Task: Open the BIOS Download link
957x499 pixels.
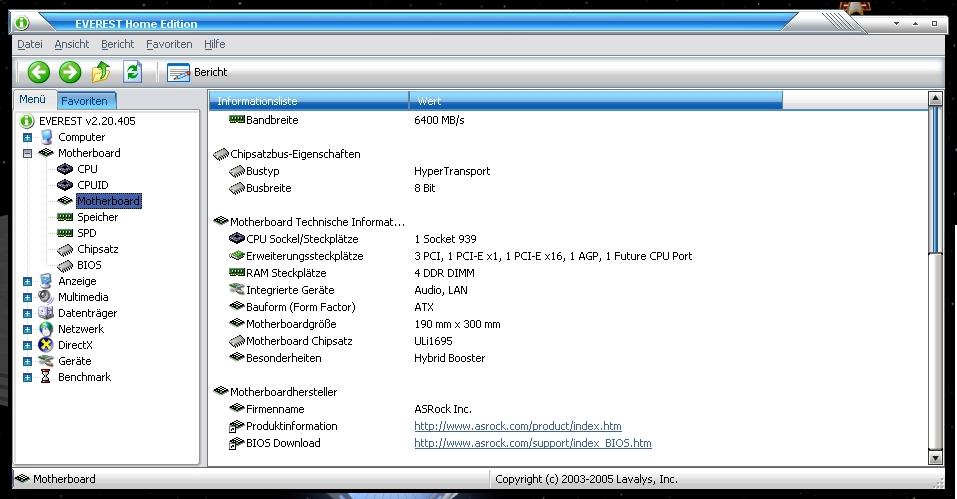Action: point(532,443)
